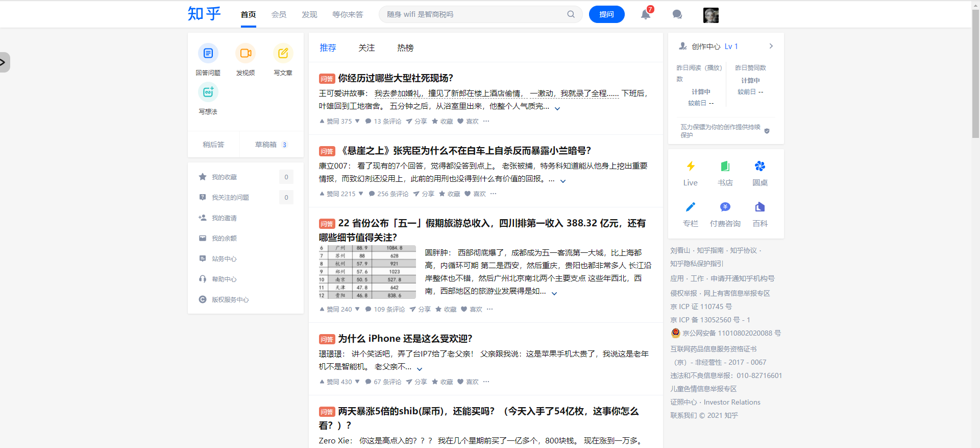Open more options on iPhone answer
The height and width of the screenshot is (448, 980).
[486, 382]
